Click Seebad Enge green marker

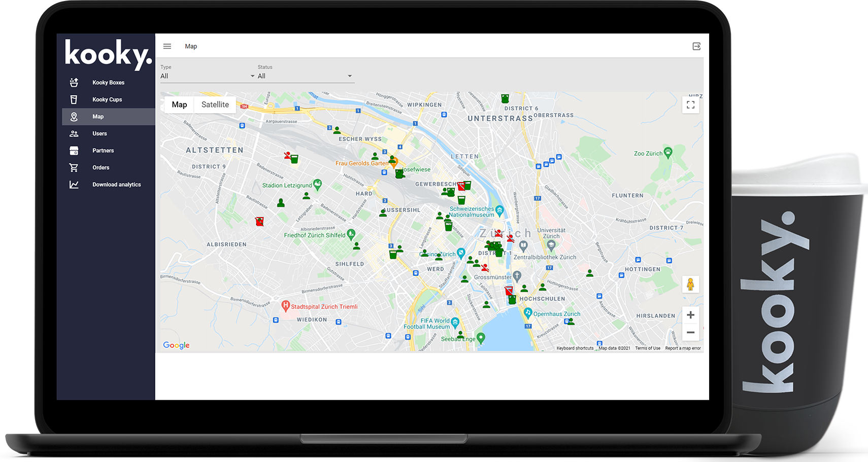click(481, 337)
